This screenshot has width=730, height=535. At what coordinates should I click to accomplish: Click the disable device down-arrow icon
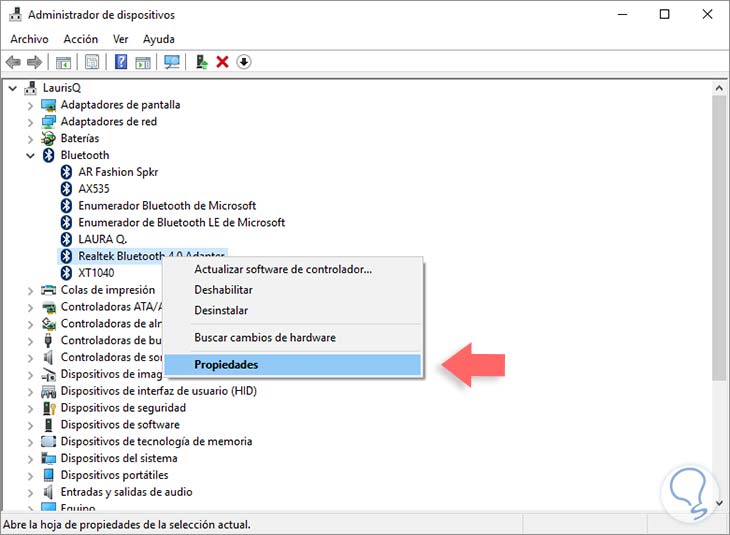pyautogui.click(x=243, y=62)
